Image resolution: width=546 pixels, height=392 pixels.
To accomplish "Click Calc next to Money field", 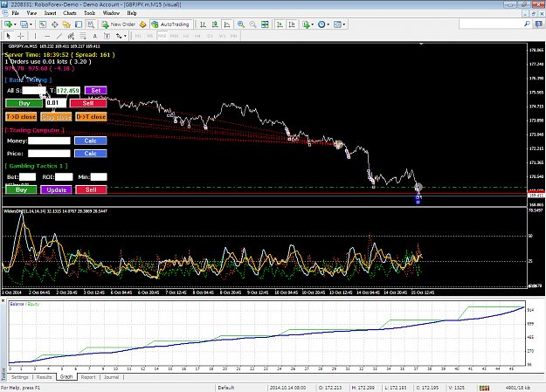I will tap(91, 141).
